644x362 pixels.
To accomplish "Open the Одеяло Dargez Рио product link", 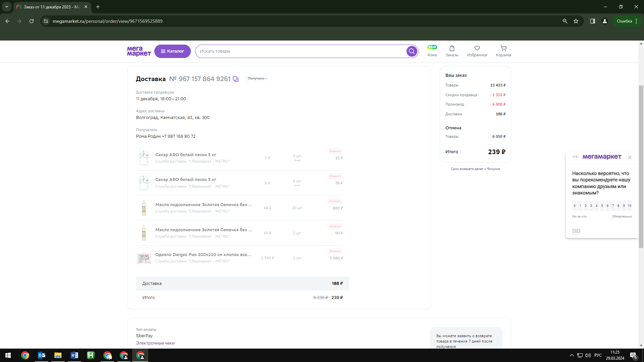I will point(203,255).
